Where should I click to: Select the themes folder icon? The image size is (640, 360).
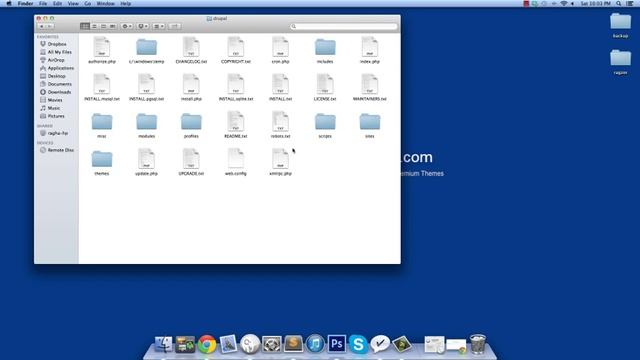102,159
